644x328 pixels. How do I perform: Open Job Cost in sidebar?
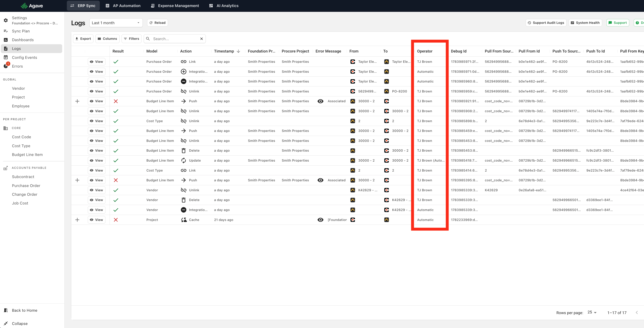20,203
